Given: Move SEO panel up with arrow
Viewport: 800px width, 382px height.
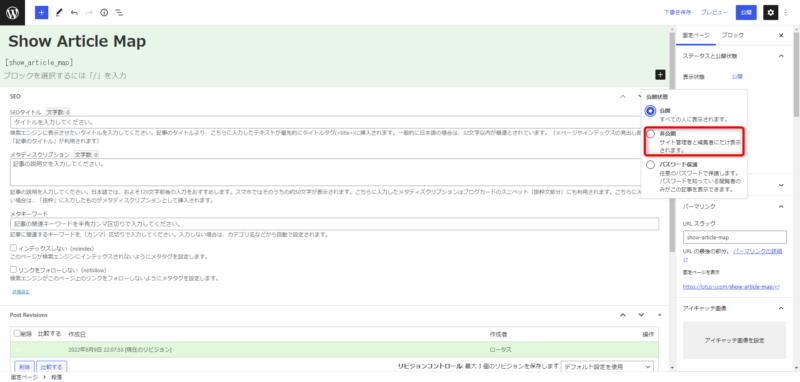Looking at the screenshot, I should (622, 96).
